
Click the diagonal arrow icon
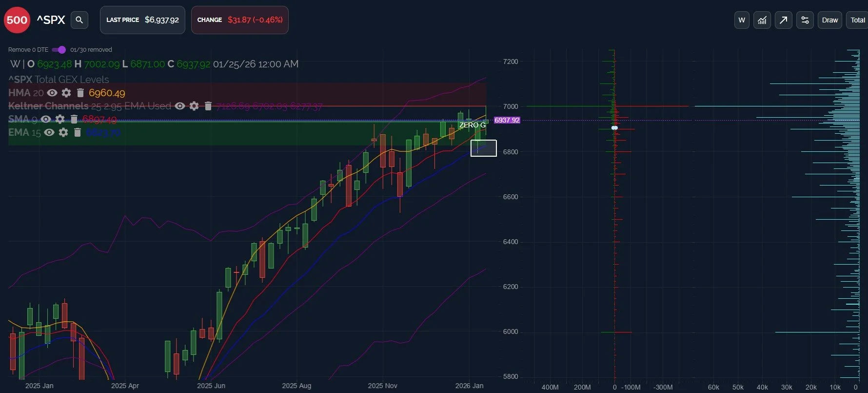tap(784, 20)
